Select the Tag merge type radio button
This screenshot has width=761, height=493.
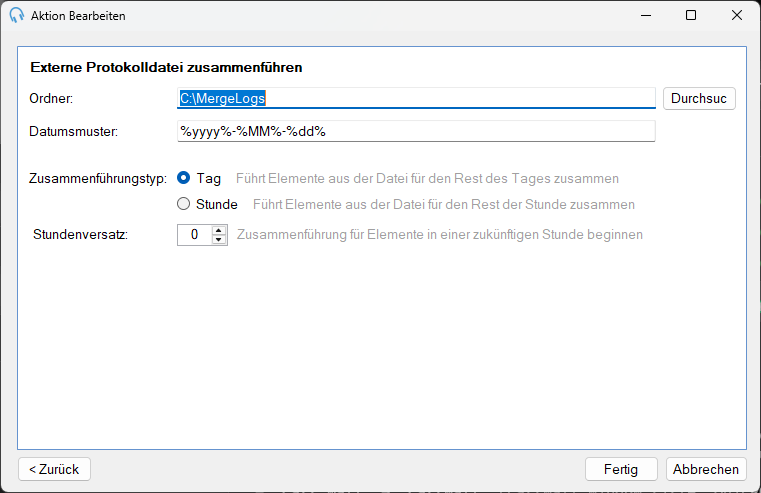click(x=183, y=178)
